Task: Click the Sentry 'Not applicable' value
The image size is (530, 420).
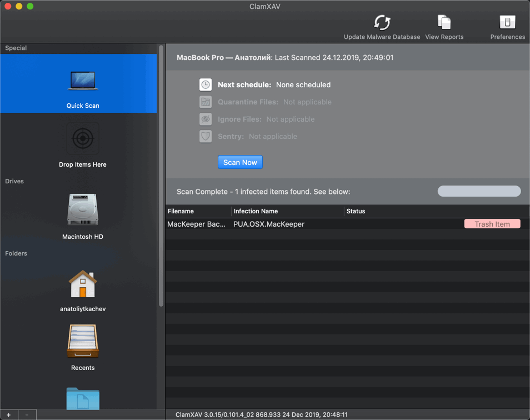Action: point(273,137)
